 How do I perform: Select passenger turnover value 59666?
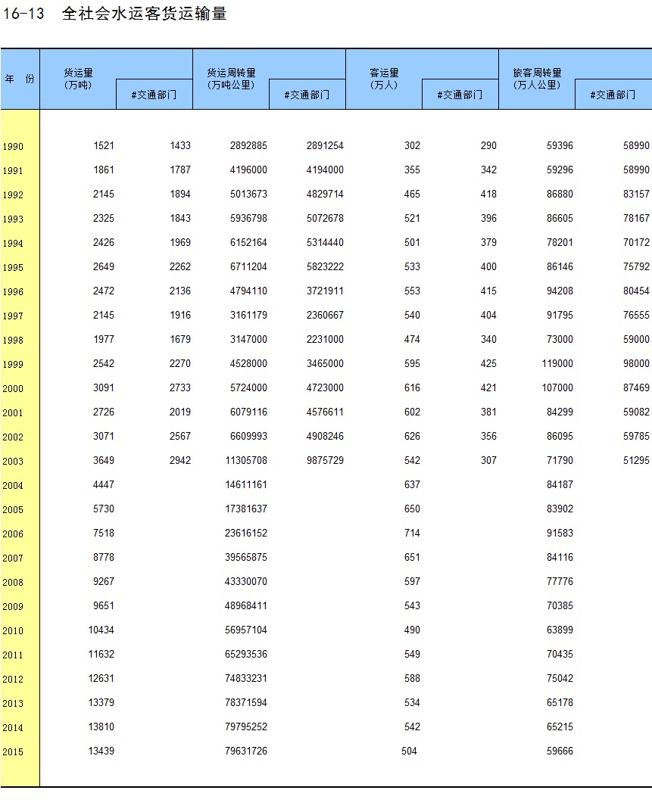click(x=560, y=751)
